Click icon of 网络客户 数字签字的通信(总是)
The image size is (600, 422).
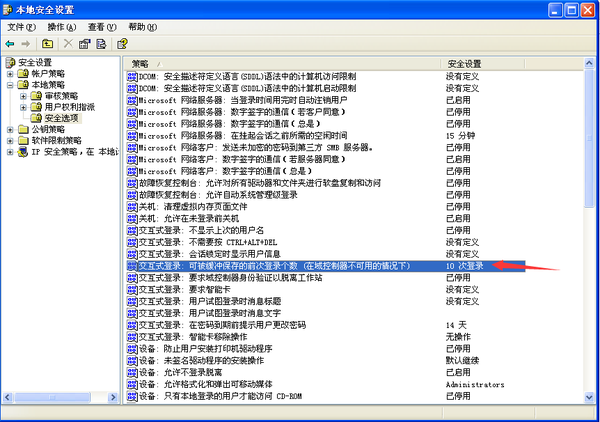pos(132,171)
